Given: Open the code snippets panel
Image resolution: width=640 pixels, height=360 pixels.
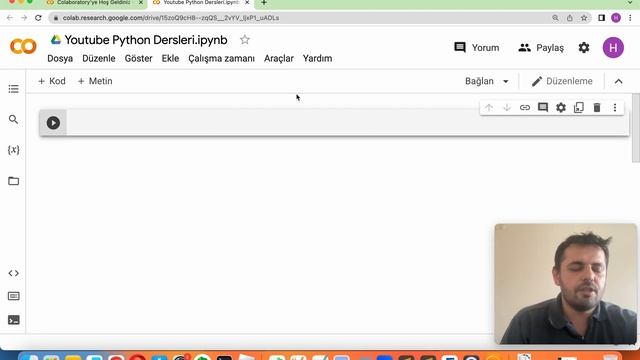Looking at the screenshot, I should point(13,273).
